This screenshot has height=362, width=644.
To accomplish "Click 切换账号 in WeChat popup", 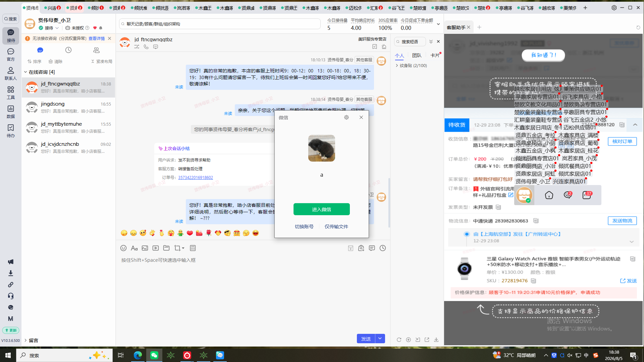I will (304, 227).
